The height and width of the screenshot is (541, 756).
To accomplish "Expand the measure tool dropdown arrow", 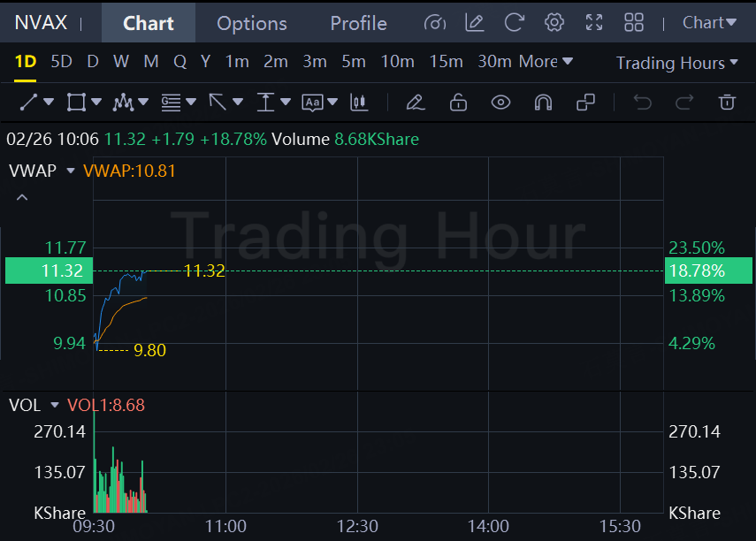I will coord(286,102).
